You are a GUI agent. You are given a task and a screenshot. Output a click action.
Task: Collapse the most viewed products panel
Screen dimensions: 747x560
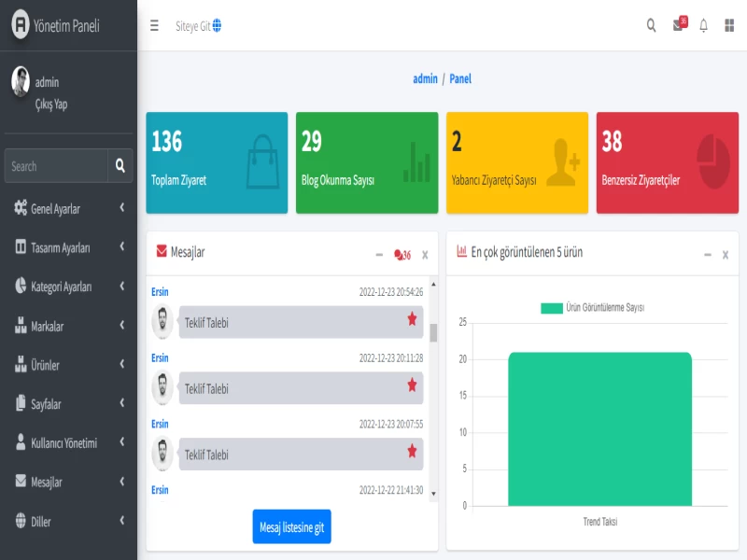coord(708,255)
